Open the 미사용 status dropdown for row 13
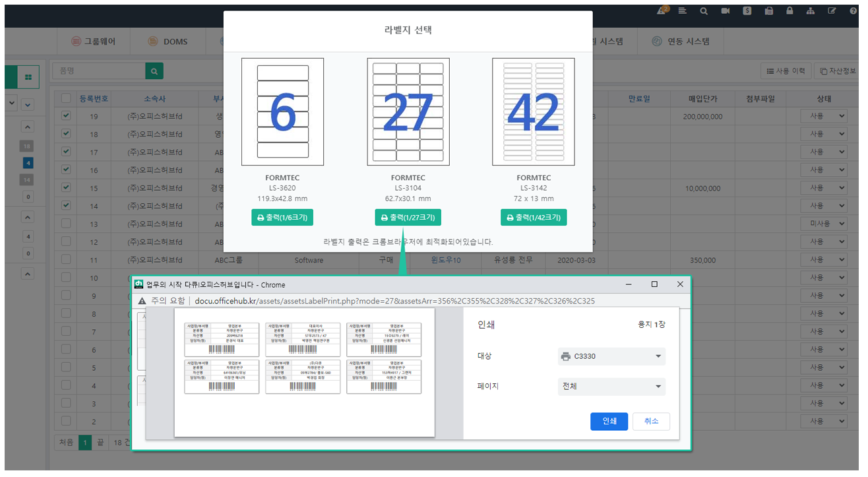The height and width of the screenshot is (477, 868). pyautogui.click(x=824, y=224)
